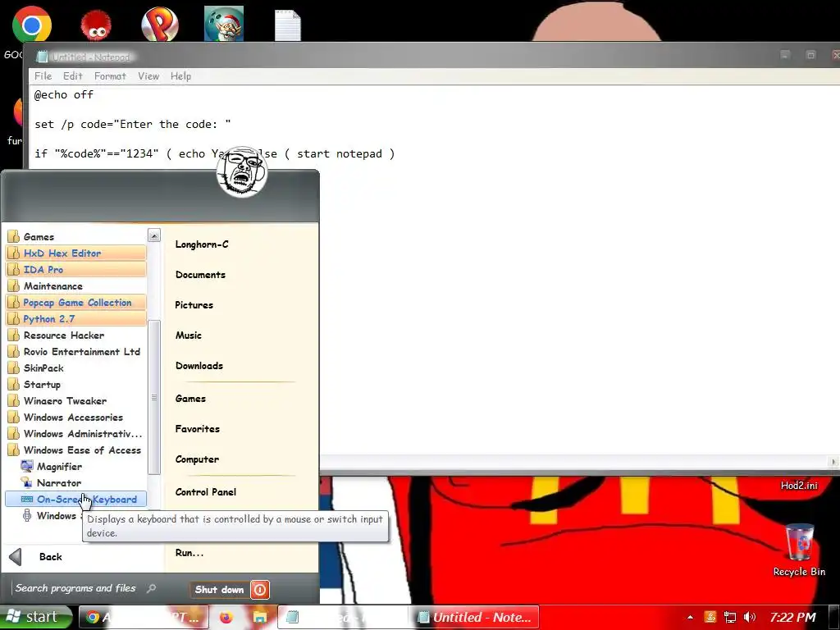
Task: Click the user avatar picture in Start menu
Action: (242, 172)
